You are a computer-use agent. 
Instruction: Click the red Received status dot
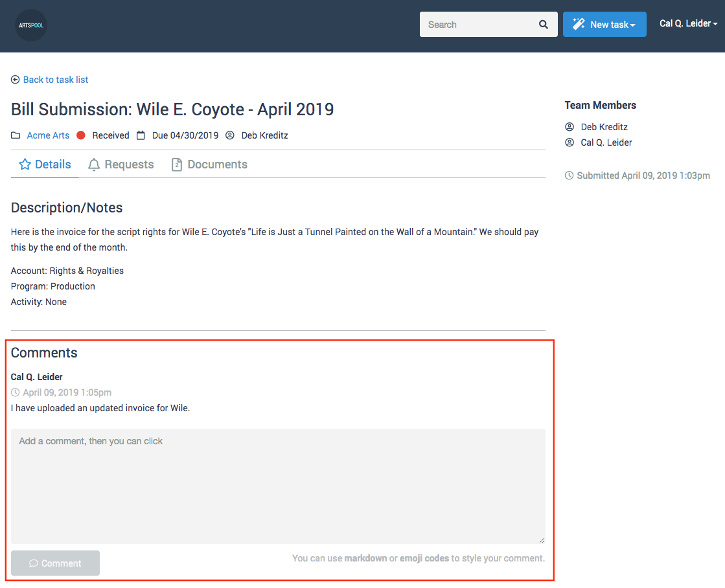coord(81,135)
